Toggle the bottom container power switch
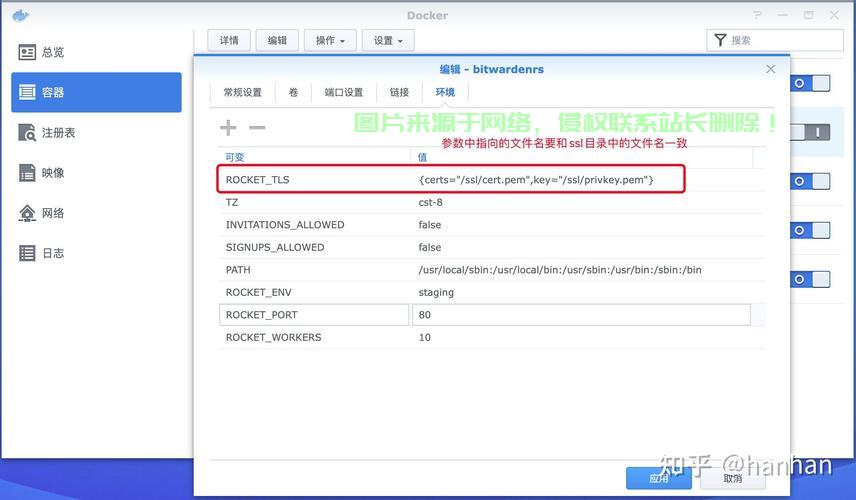The width and height of the screenshot is (856, 500). tap(810, 279)
